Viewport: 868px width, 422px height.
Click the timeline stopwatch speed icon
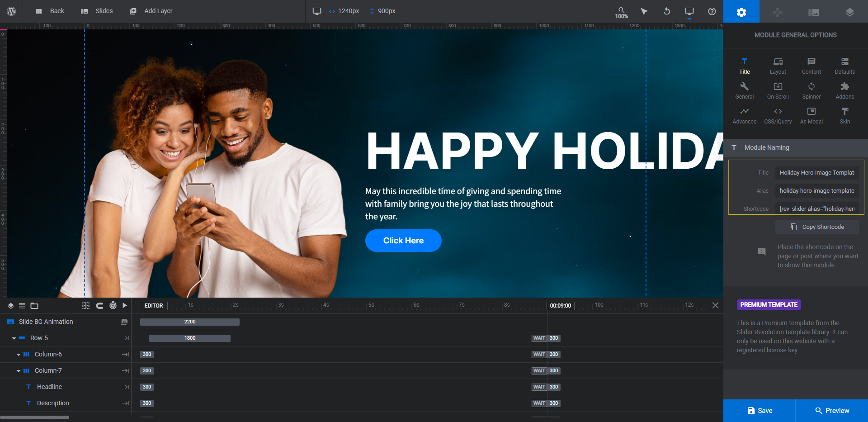(113, 306)
